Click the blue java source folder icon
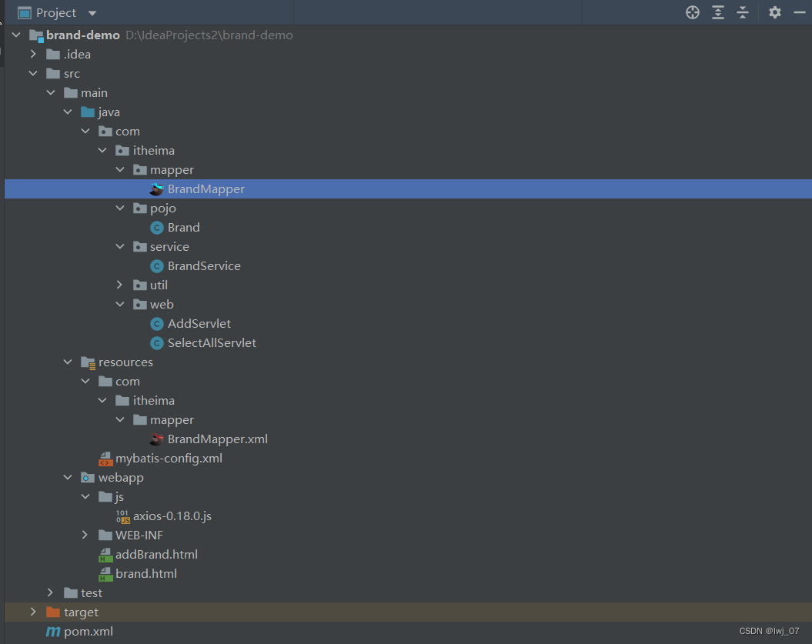812x644 pixels. tap(88, 112)
